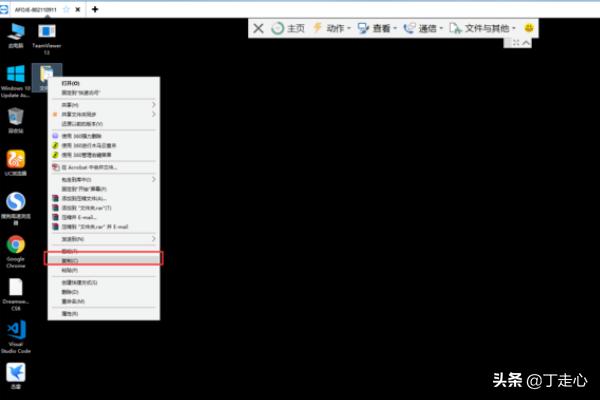Select the UC浏览器 desktop icon

16,161
